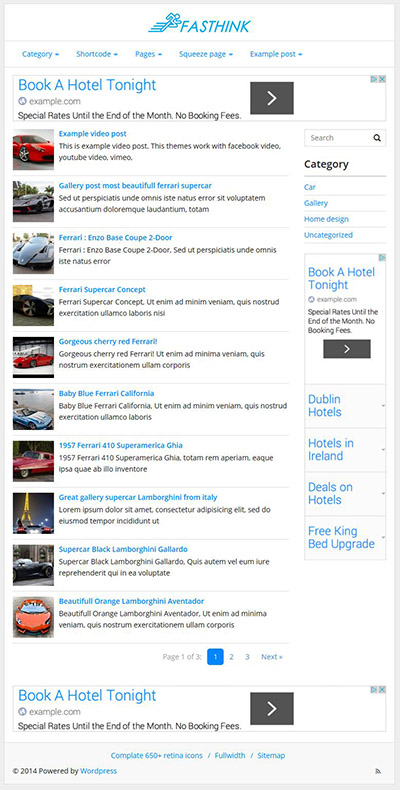Open the RSS feed icon in footer
Image resolution: width=400 pixels, height=790 pixels.
tap(378, 771)
